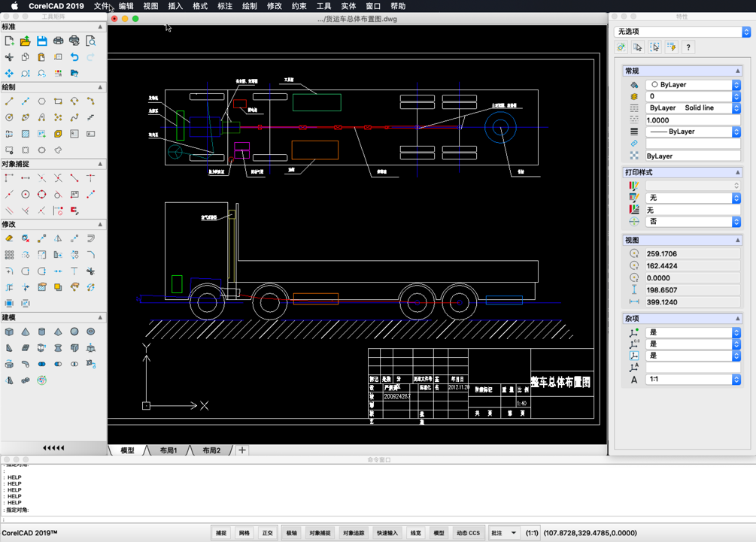Select the Hatch tool
This screenshot has width=756, height=542.
(25, 134)
